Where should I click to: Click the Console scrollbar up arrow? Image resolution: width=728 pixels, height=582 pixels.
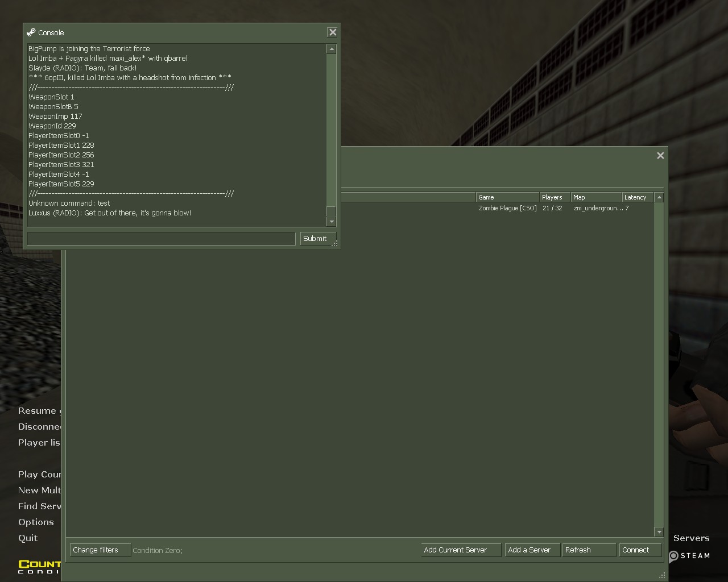(332, 49)
